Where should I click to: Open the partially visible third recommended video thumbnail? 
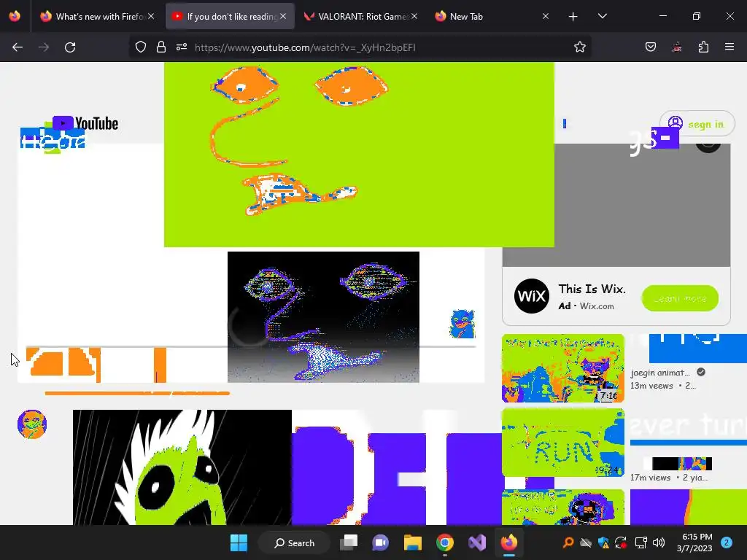pyautogui.click(x=562, y=507)
